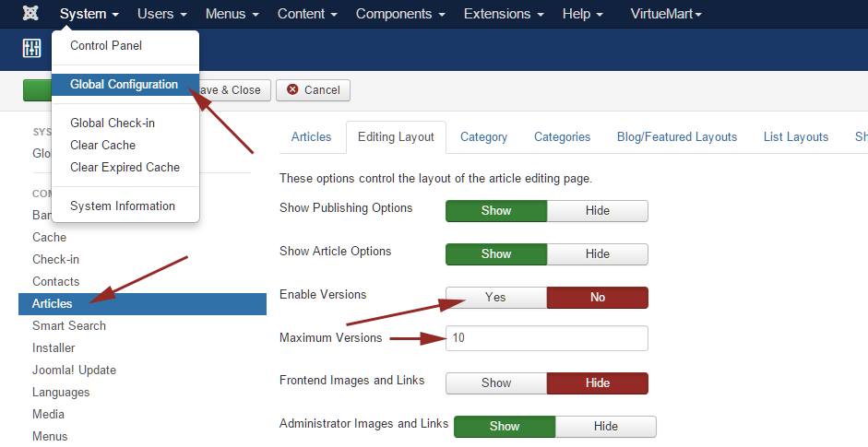Open Contacts in the sidebar
This screenshot has height=447, width=868.
56,282
